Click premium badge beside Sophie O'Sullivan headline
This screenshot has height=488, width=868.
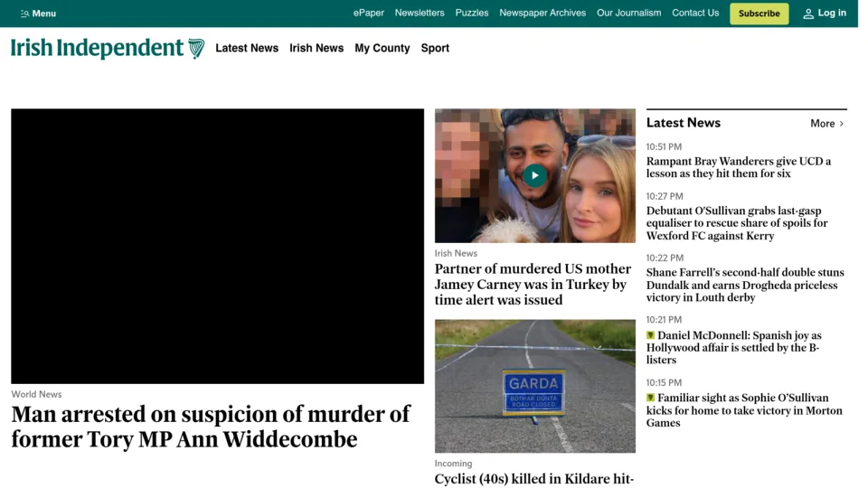650,398
